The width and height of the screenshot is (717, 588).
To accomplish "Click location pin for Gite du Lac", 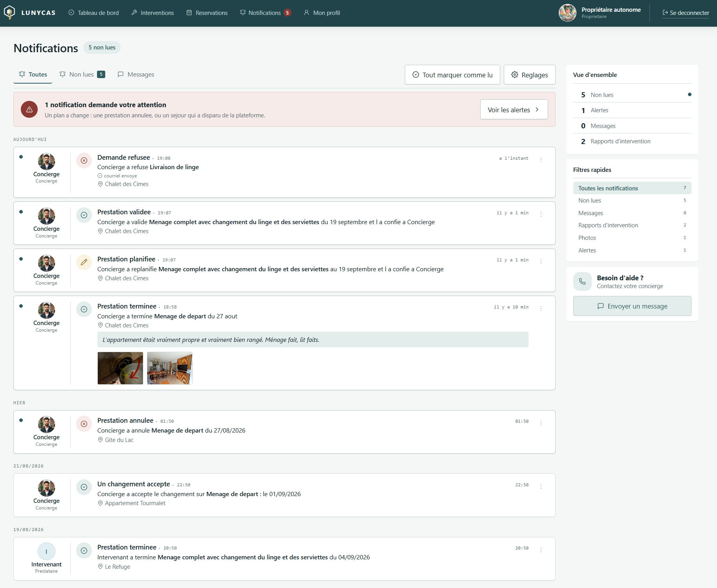I will (x=100, y=440).
